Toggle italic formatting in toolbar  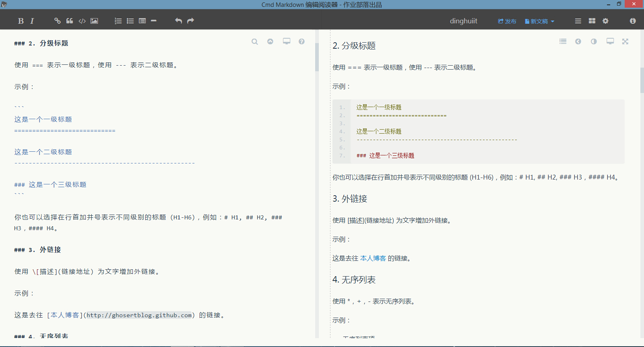(x=32, y=21)
